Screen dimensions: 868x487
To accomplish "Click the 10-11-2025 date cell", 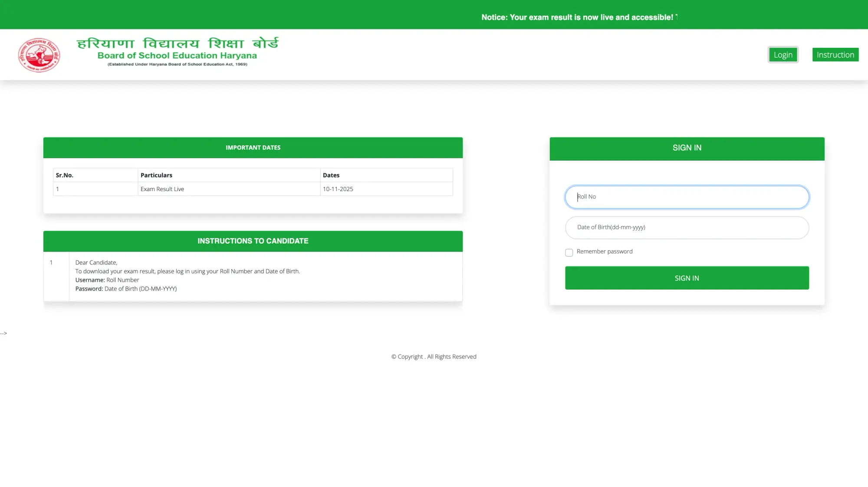I will pyautogui.click(x=338, y=189).
